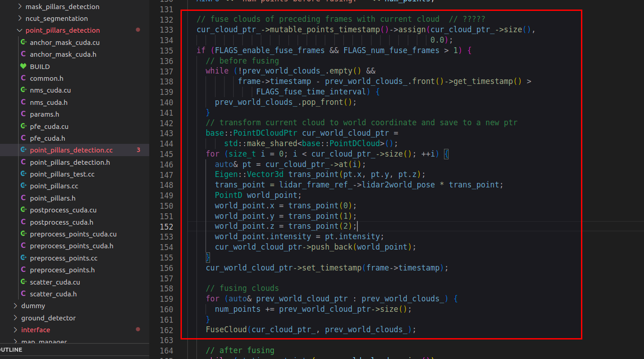Click the '// after fusing' comment

[240, 350]
